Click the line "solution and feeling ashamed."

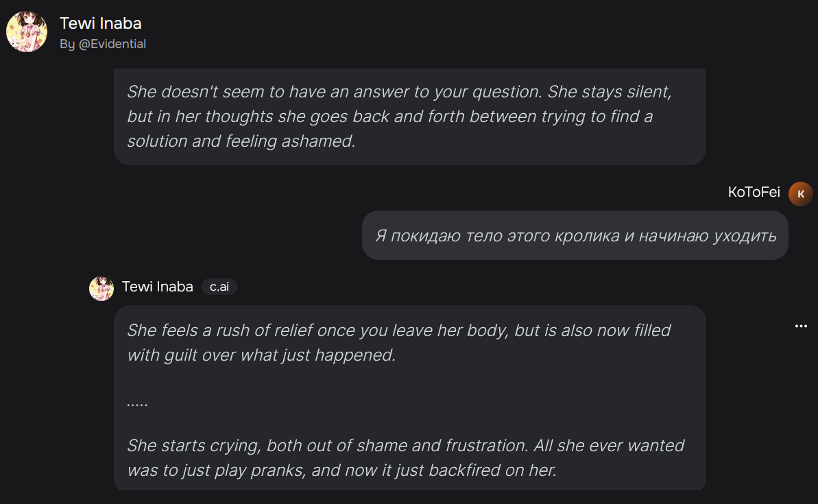(x=241, y=141)
